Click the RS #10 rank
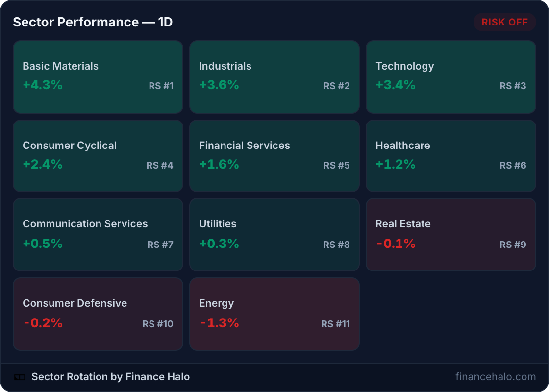The width and height of the screenshot is (549, 392). (x=158, y=324)
